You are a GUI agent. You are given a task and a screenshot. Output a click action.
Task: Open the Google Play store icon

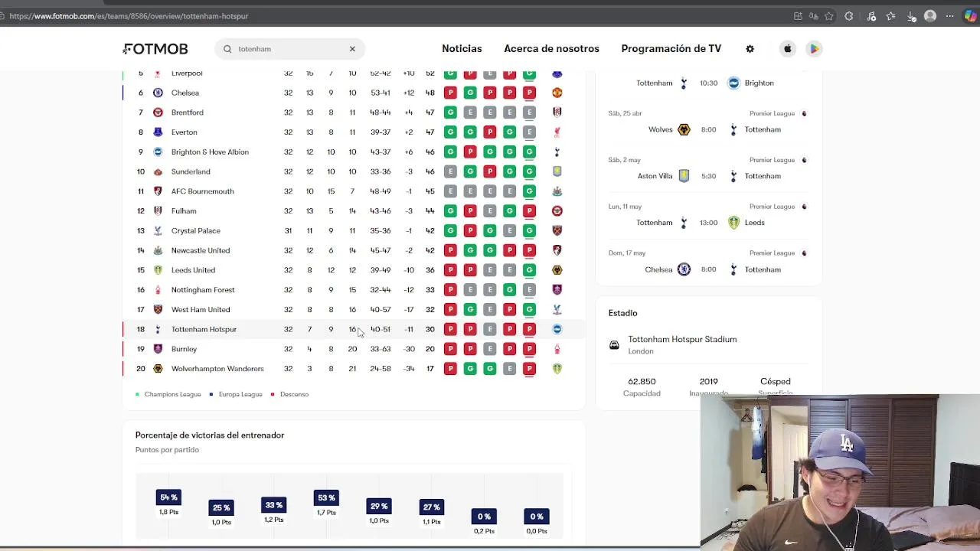click(814, 49)
